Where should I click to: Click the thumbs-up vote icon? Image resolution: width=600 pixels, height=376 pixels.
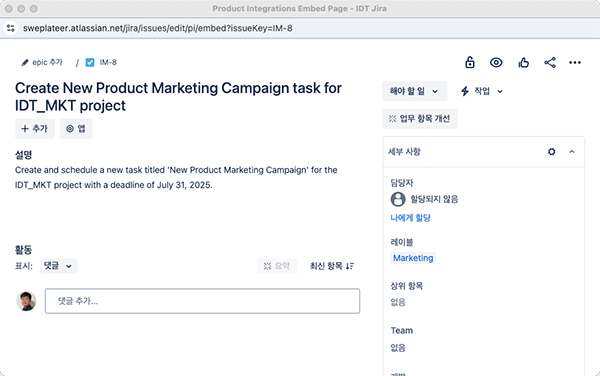click(523, 62)
